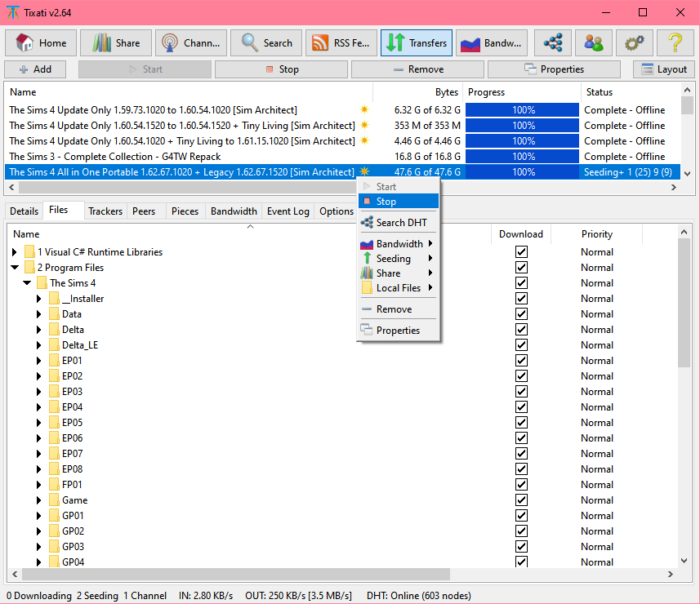Viewport: 700px width, 604px height.
Task: Click the Properties button in the action bar
Action: 554,69
